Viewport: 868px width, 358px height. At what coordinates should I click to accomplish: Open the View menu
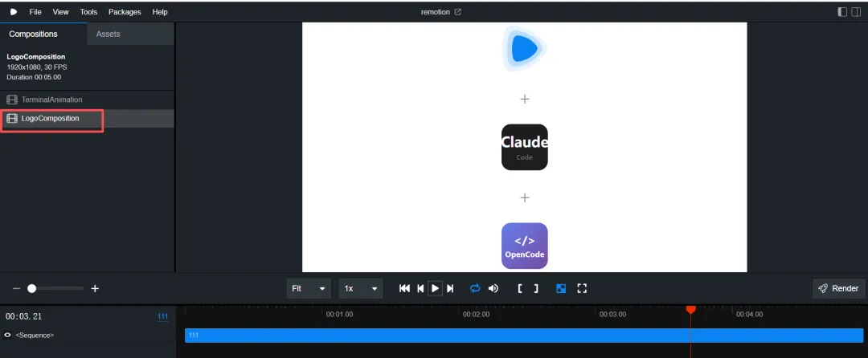[61, 11]
